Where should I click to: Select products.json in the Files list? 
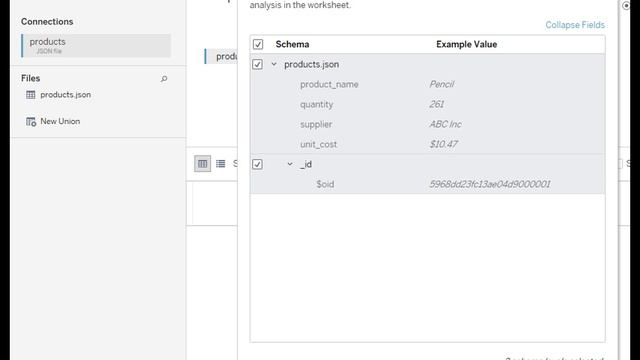pos(65,95)
